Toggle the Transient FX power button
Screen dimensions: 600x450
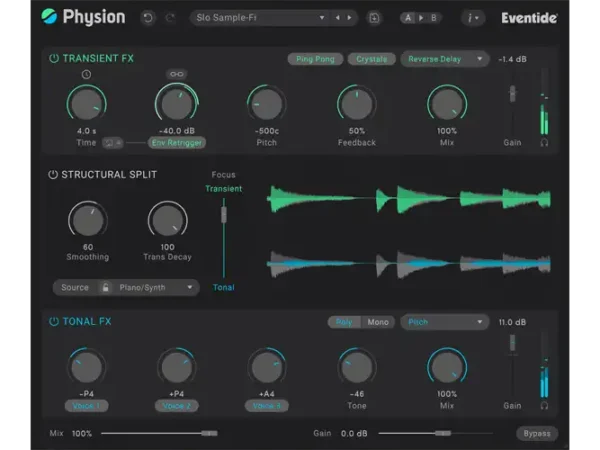point(54,59)
